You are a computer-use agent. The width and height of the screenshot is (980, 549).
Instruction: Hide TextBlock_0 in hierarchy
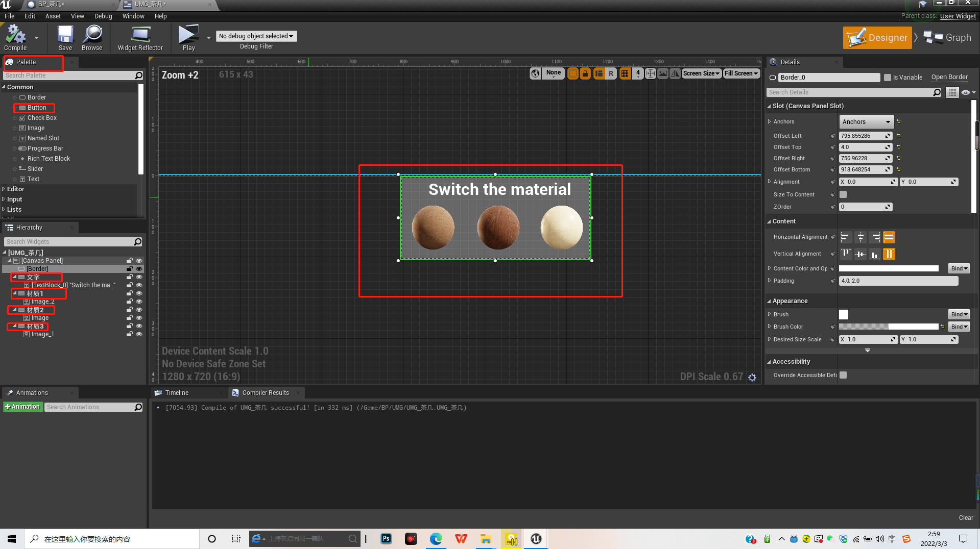click(139, 285)
